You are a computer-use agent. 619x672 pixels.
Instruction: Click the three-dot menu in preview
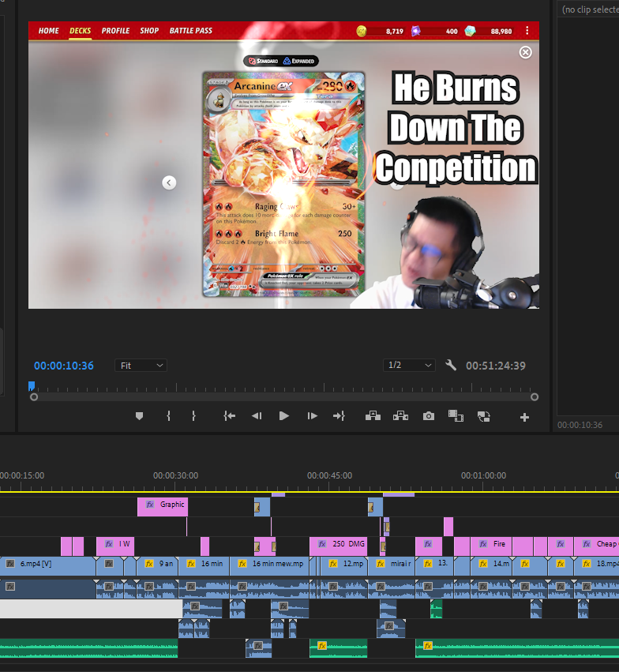[527, 31]
